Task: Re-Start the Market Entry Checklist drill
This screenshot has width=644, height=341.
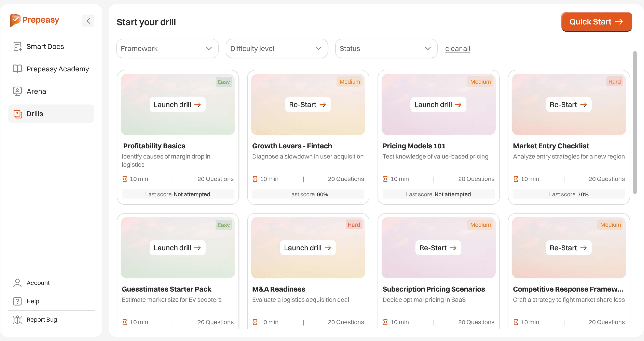Action: [568, 105]
